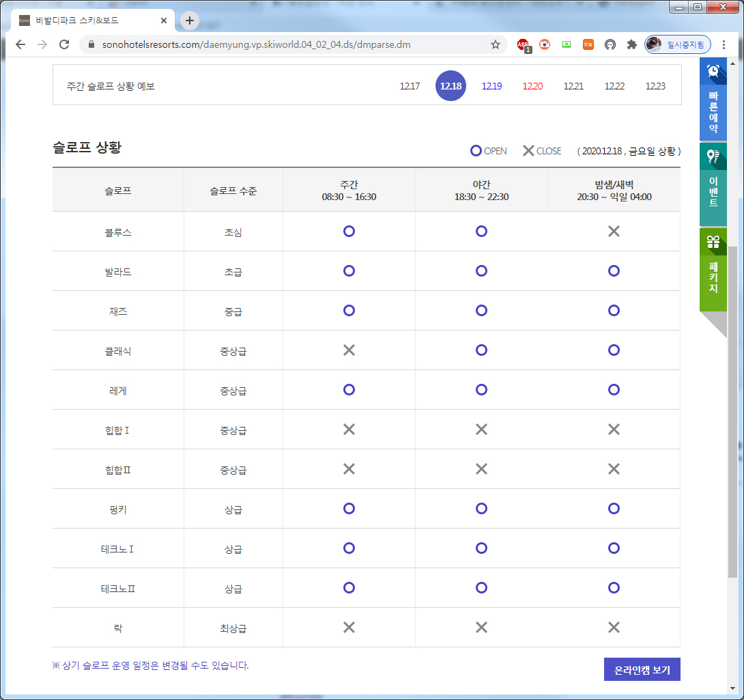Click the 락 slope name

[118, 628]
